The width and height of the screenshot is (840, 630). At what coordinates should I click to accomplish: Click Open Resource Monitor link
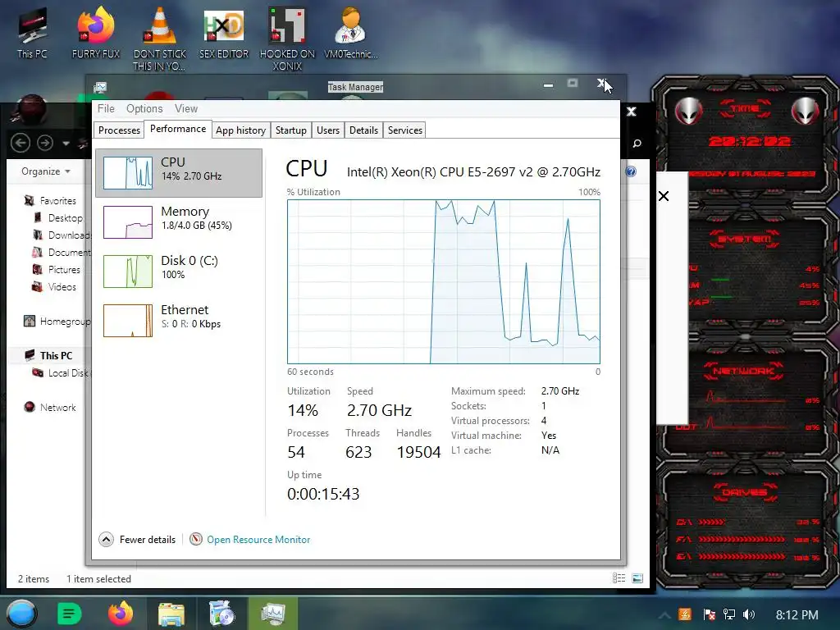[258, 540]
